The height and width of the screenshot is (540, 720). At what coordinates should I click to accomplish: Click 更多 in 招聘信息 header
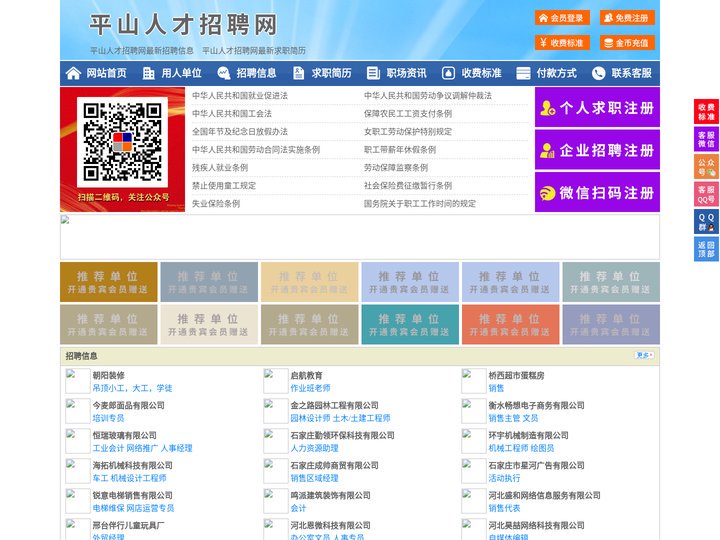(644, 355)
